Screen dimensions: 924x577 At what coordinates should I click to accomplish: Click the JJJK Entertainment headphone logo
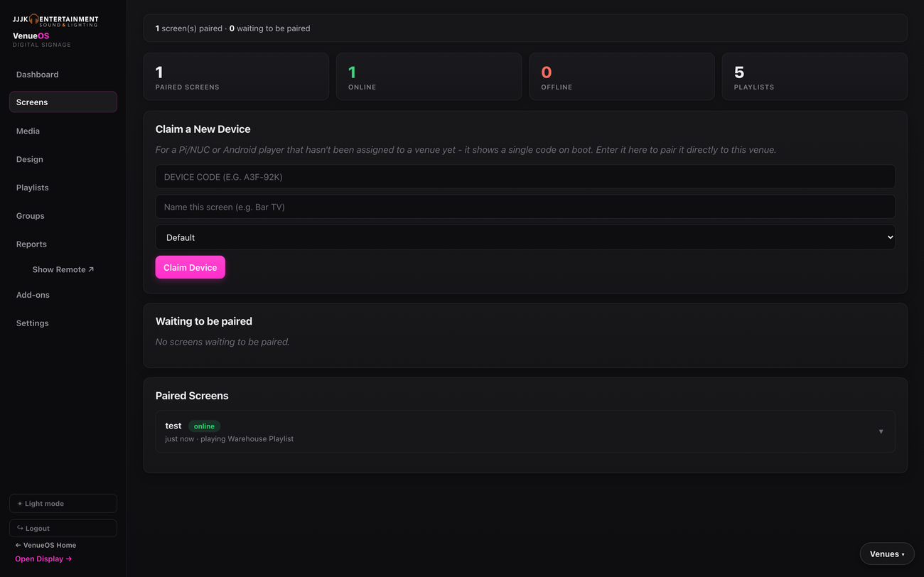click(x=55, y=21)
